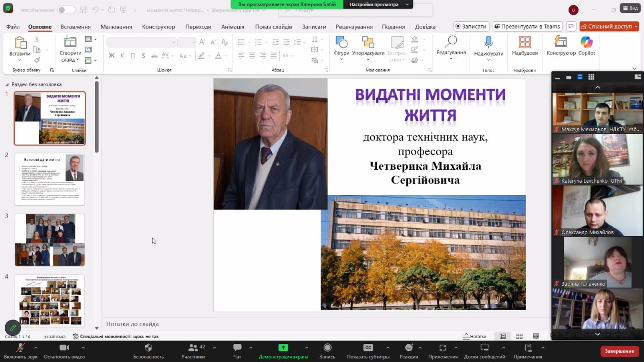Click the Презентувати в Teams button
Screen dimensions: 644x362
click(x=528, y=27)
